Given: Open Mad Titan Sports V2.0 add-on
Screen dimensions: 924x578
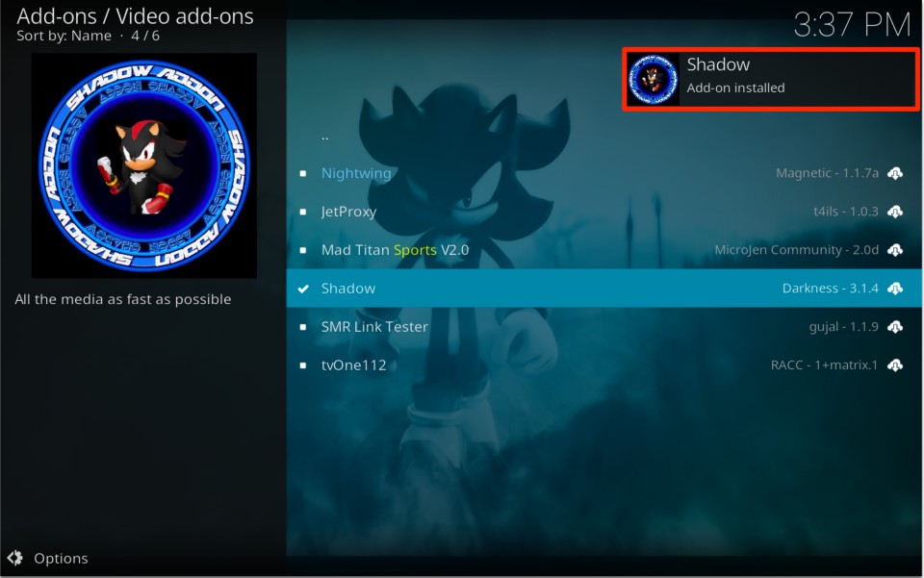Looking at the screenshot, I should [x=604, y=249].
